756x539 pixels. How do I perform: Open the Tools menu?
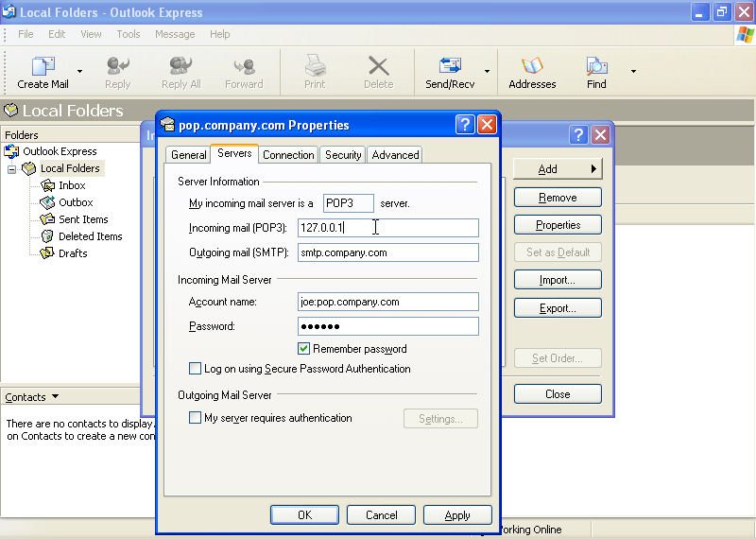point(129,34)
